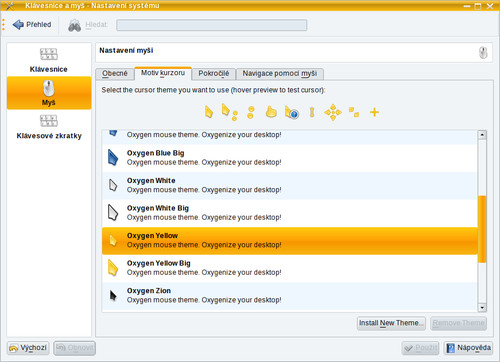Screen dimensions: 500x362
Task: Click the diagonal resize cursor preview
Action: (x=354, y=112)
